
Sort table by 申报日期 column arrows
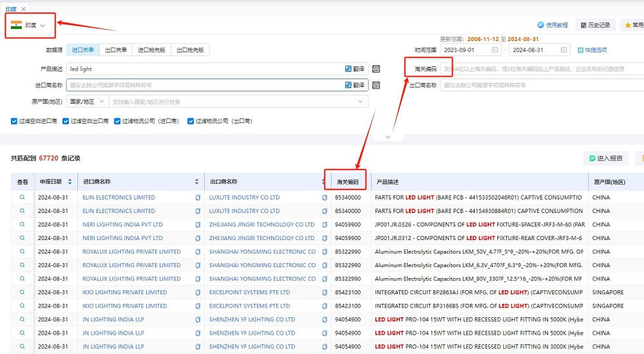click(x=69, y=182)
